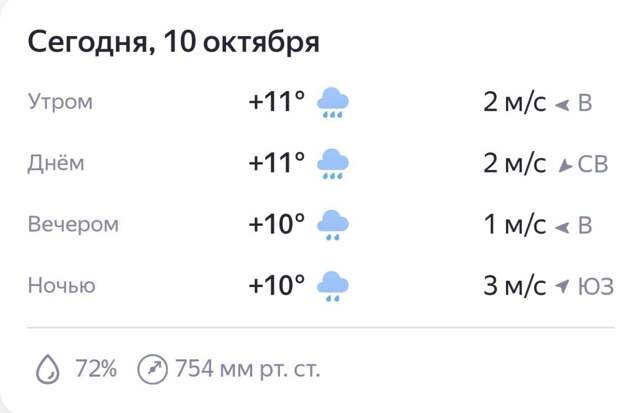The height and width of the screenshot is (413, 620).
Task: Click the morning +11° temperature
Action: 277,103
